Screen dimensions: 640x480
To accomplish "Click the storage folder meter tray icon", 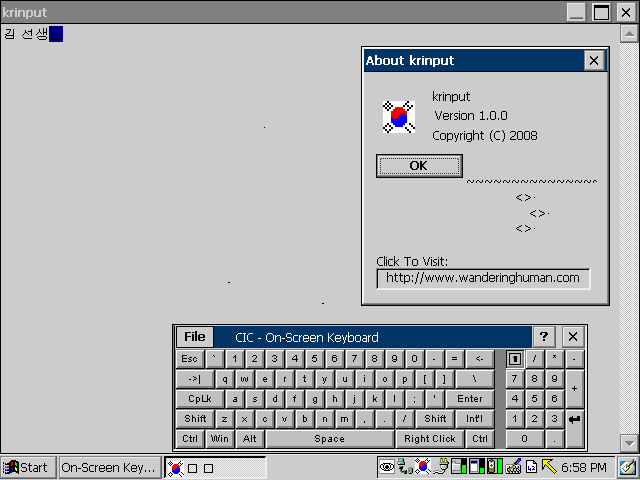I will (x=459, y=467).
